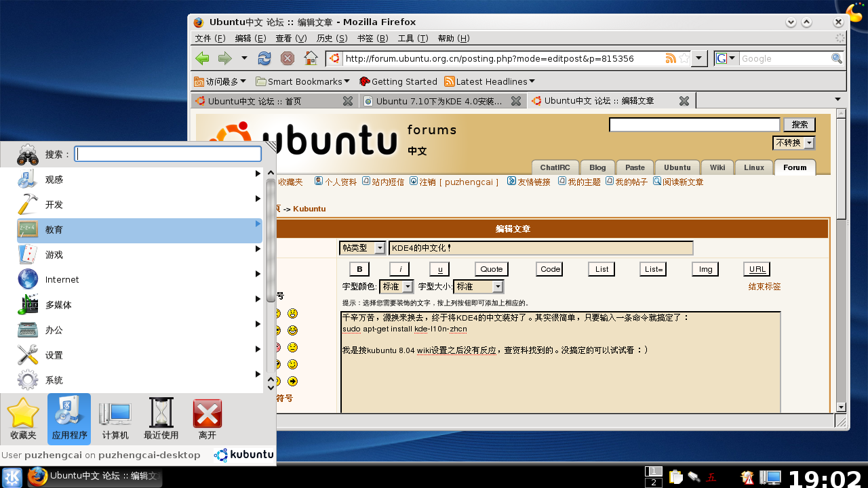Open the Firefox home page icon
Viewport: 868px width, 488px height.
tap(311, 58)
